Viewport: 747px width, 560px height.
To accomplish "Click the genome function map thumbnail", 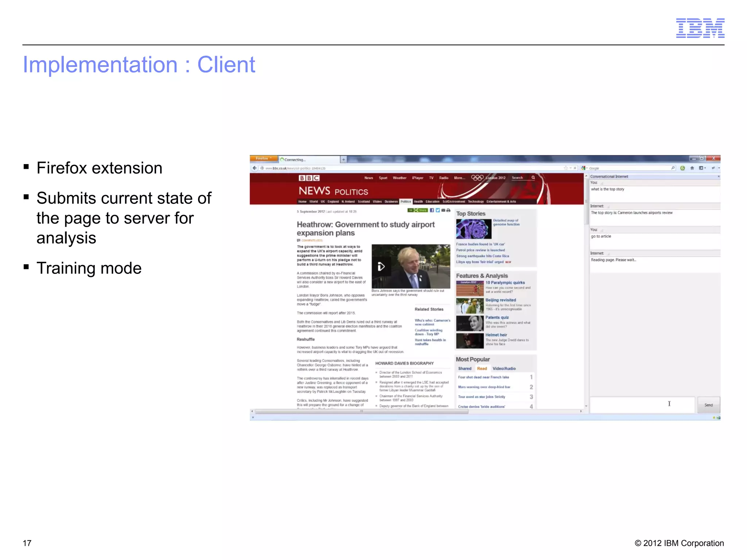I will click(x=473, y=229).
